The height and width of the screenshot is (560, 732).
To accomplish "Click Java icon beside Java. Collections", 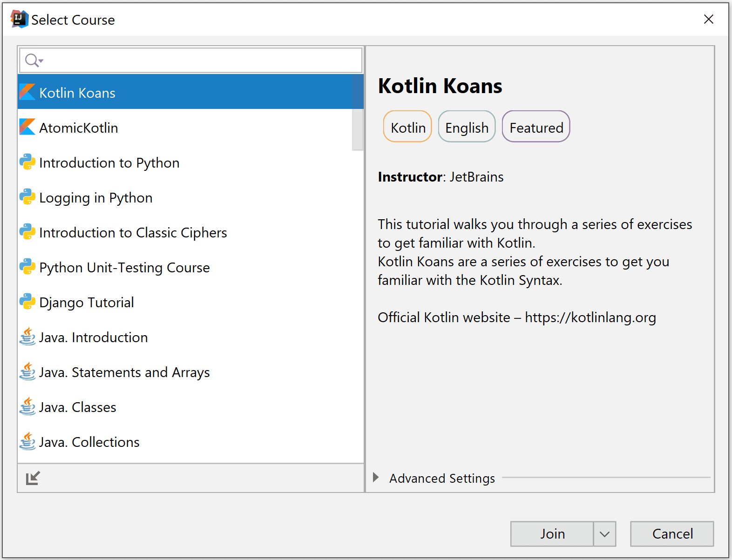I will coord(27,441).
